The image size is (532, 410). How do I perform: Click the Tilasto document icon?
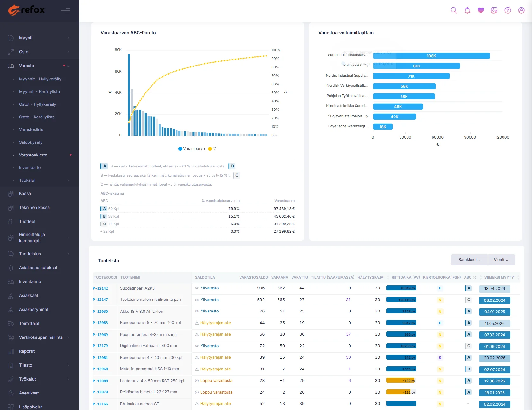[x=11, y=365]
